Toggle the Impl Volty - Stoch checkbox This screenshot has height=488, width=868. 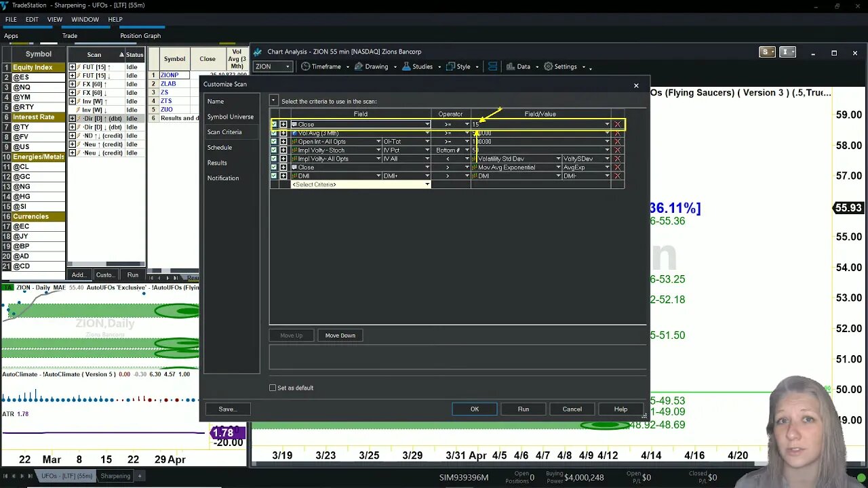coord(274,150)
